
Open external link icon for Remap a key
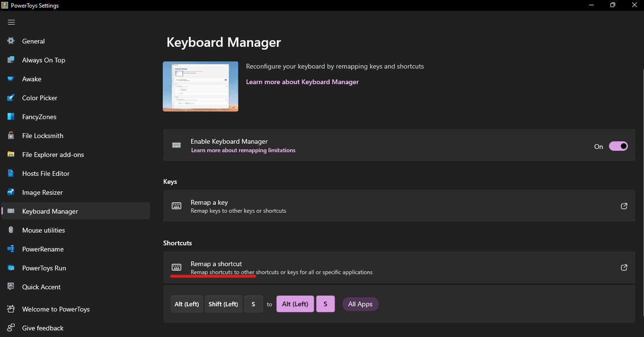[624, 206]
